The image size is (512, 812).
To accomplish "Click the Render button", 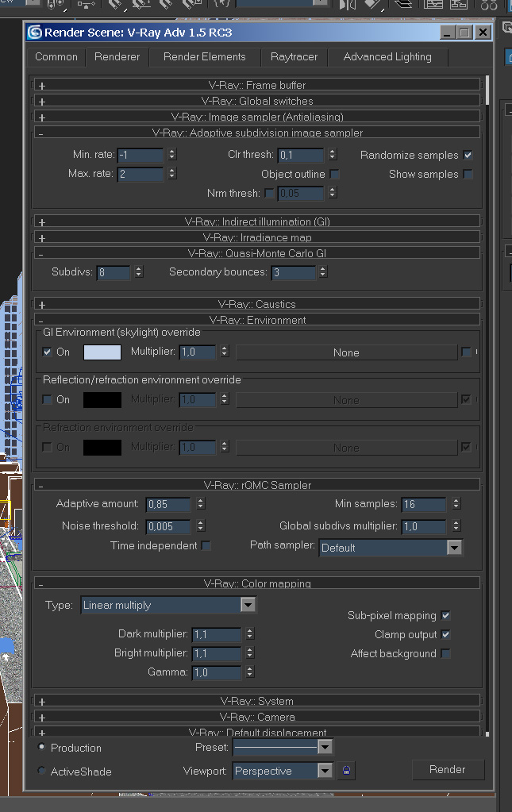I will click(448, 770).
